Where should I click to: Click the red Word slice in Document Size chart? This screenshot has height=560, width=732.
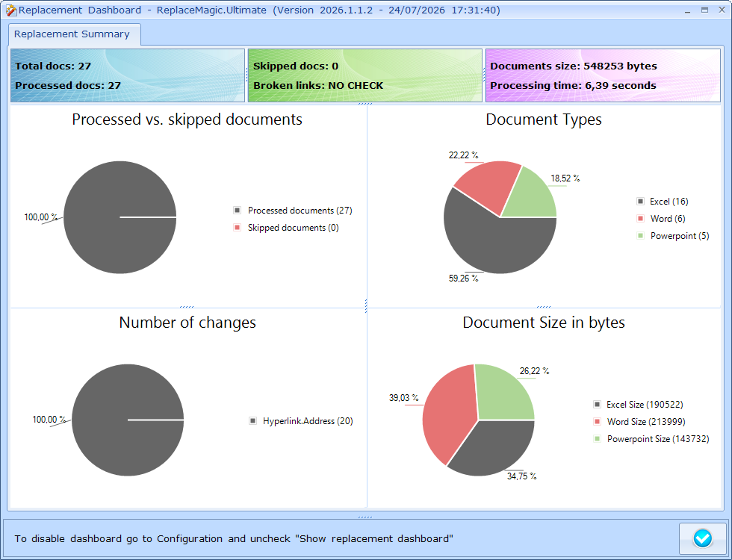[x=448, y=411]
